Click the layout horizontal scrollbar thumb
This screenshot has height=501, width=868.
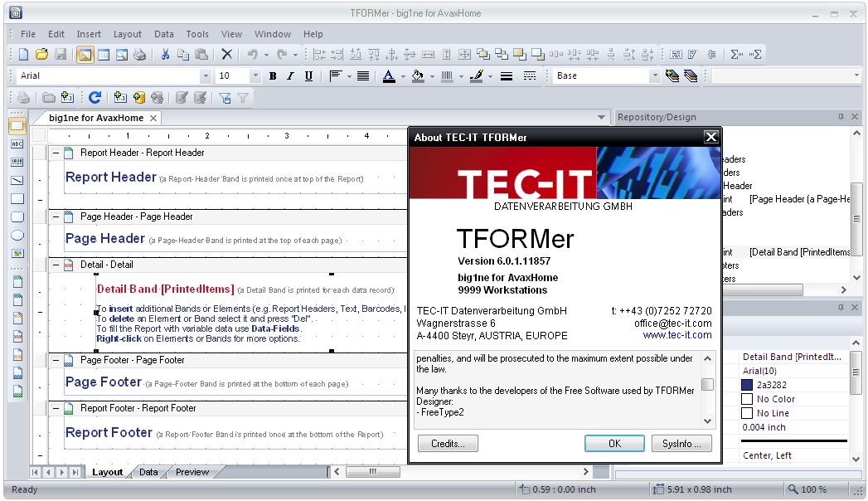pos(372,472)
